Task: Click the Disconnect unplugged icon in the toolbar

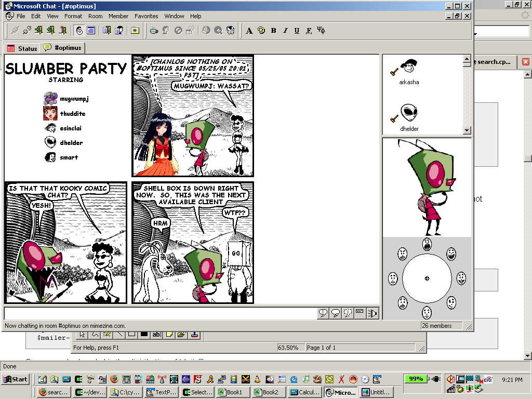Action: coord(27,31)
